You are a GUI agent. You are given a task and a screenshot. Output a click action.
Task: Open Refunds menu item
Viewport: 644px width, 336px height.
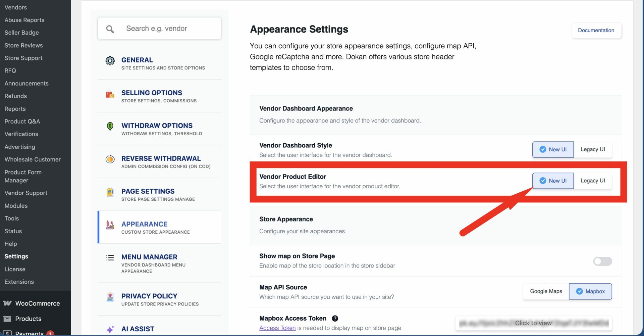(16, 96)
